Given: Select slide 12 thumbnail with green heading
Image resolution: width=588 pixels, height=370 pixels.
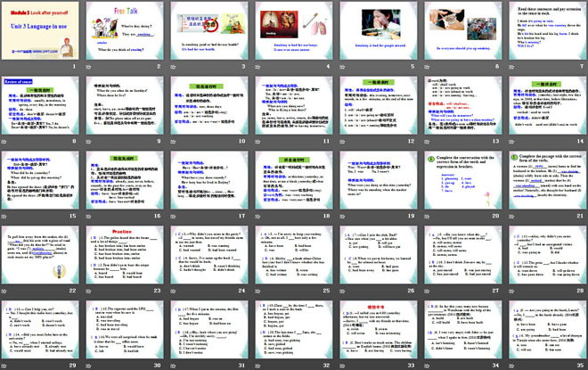Looking at the screenshot, I should coord(379,105).
